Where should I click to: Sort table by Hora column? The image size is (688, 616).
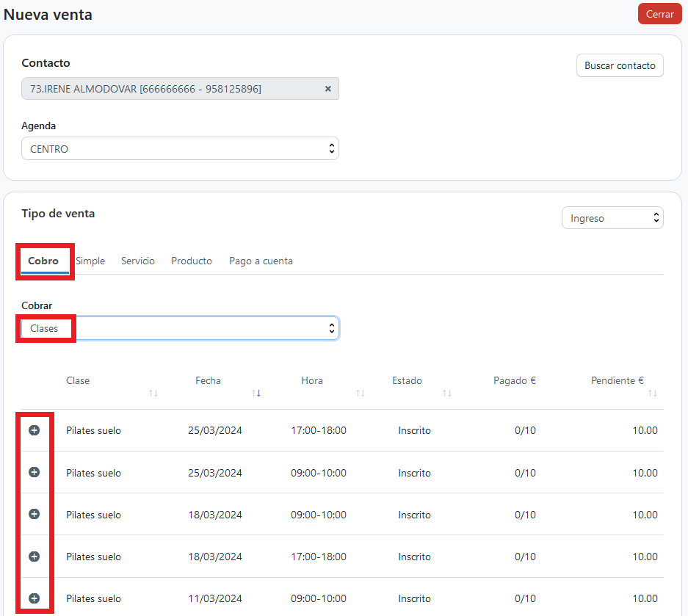click(361, 393)
